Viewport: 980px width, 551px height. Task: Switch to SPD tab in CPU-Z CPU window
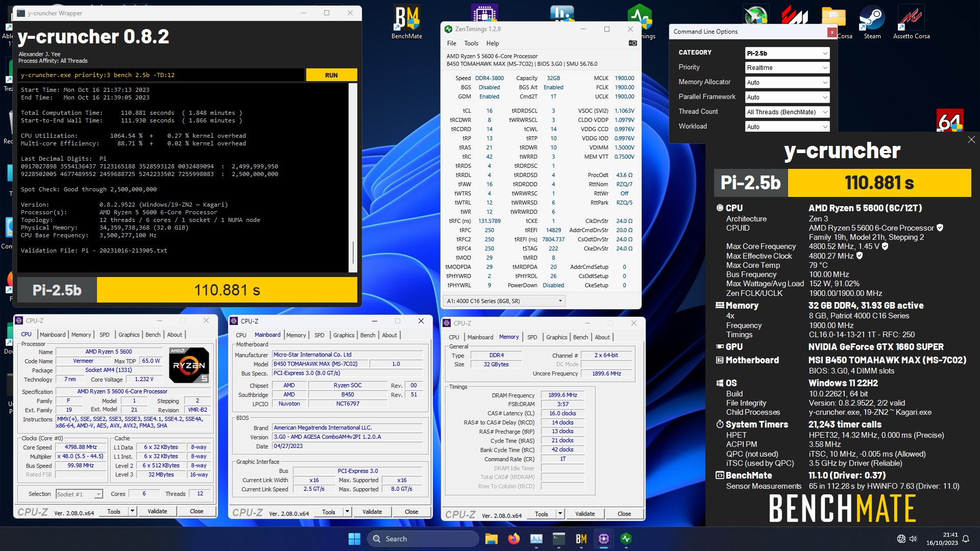[104, 335]
